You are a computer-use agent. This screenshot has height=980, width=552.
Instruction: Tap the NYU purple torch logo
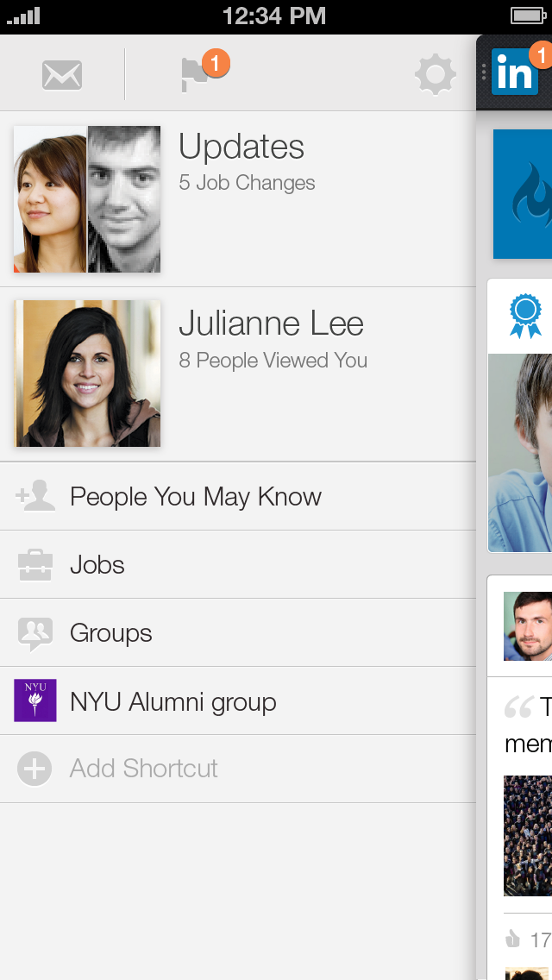coord(35,700)
